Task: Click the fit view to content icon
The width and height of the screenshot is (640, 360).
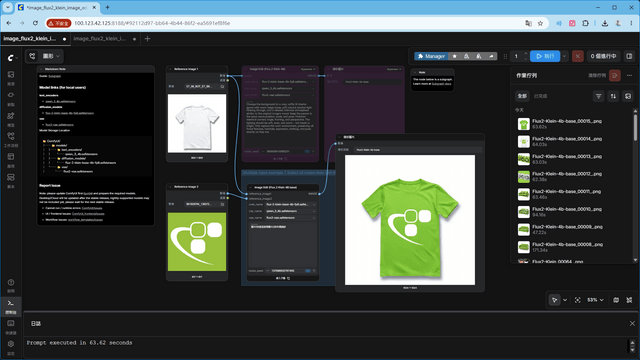Action: pyautogui.click(x=578, y=300)
